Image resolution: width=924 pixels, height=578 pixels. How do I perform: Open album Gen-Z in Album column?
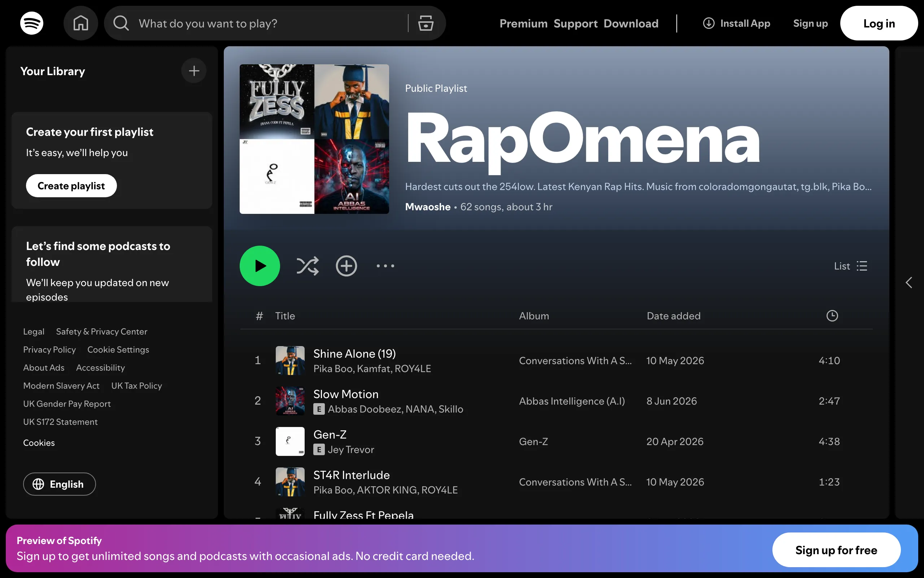pos(533,441)
